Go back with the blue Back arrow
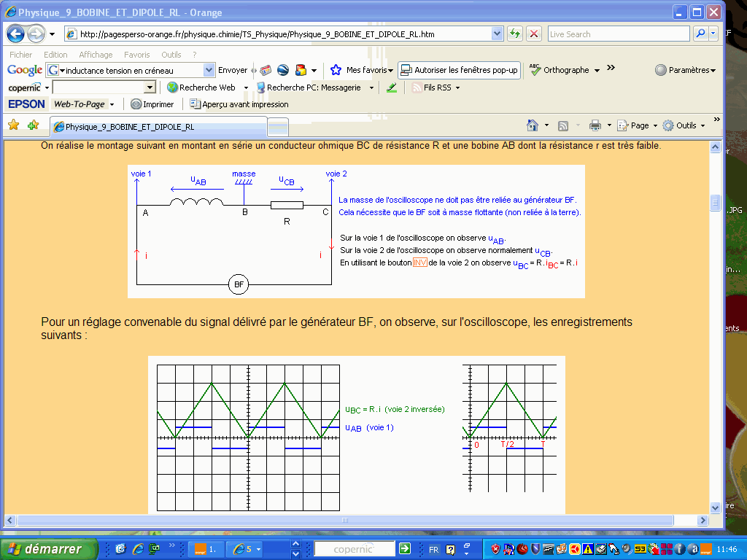Image resolution: width=747 pixels, height=560 pixels. (15, 34)
